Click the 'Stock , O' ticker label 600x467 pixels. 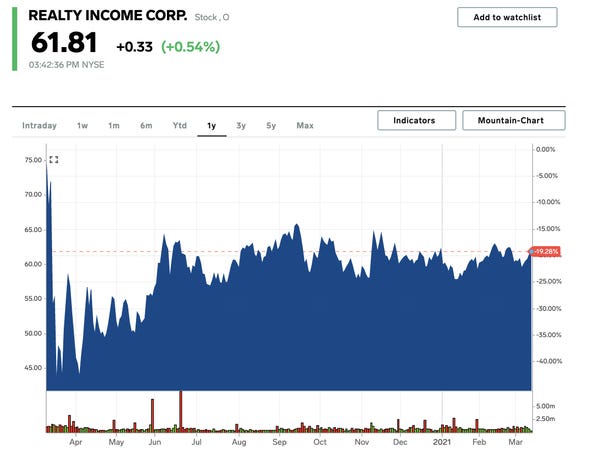212,17
